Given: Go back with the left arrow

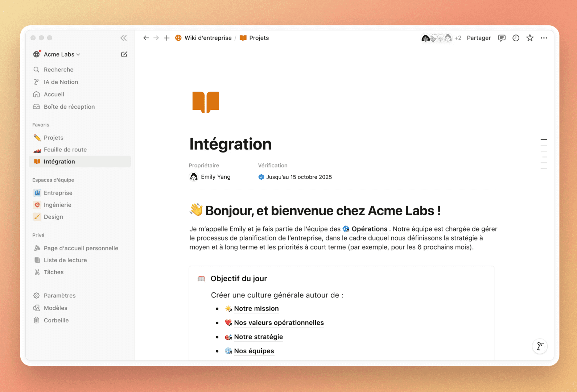Looking at the screenshot, I should point(146,38).
